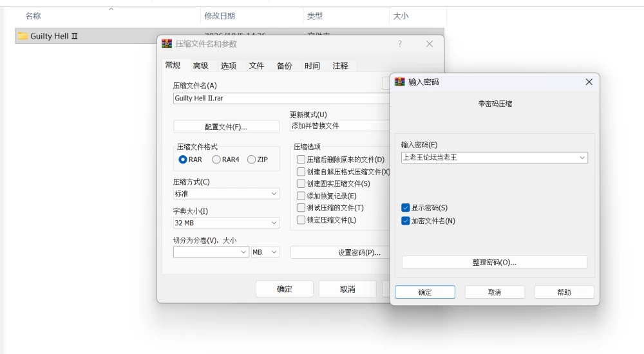
Task: Sort by 名称 column header
Action: [x=33, y=16]
